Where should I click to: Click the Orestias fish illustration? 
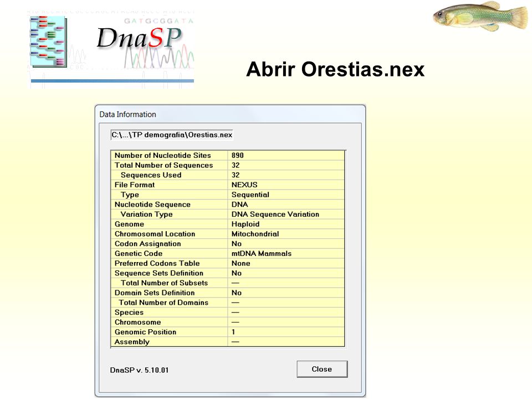point(480,16)
